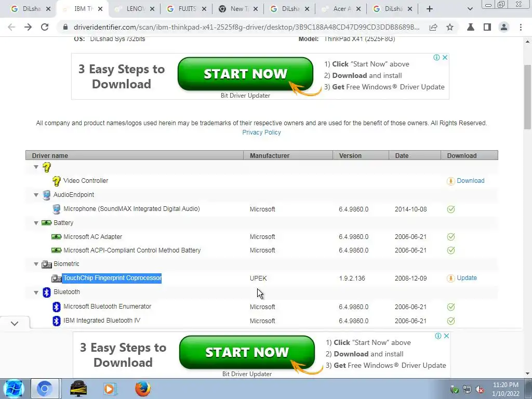Click the Manufacturer column header
This screenshot has width=532, height=399.
click(288, 156)
